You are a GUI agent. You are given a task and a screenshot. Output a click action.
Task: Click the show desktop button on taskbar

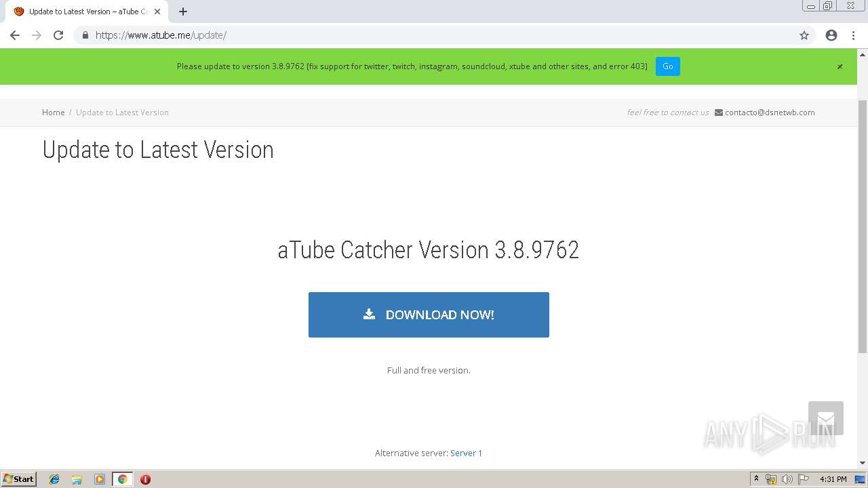(860, 479)
